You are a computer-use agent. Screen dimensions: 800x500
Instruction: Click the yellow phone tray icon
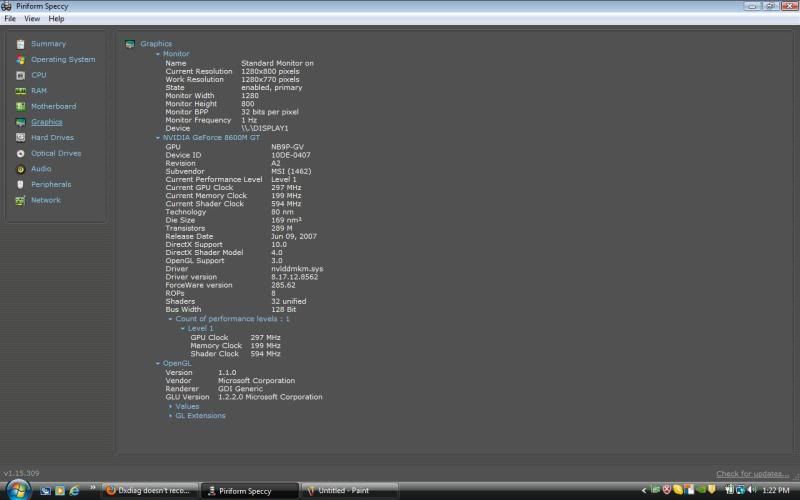678,490
